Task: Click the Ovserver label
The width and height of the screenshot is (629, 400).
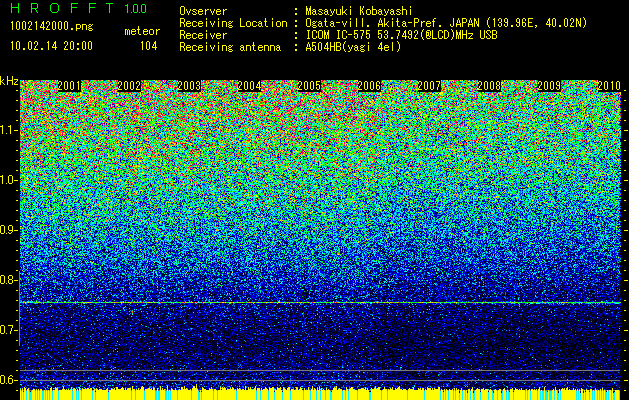Action: 203,11
